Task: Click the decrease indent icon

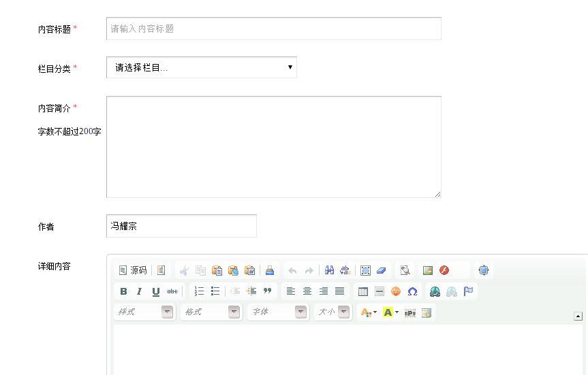Action: pyautogui.click(x=235, y=291)
